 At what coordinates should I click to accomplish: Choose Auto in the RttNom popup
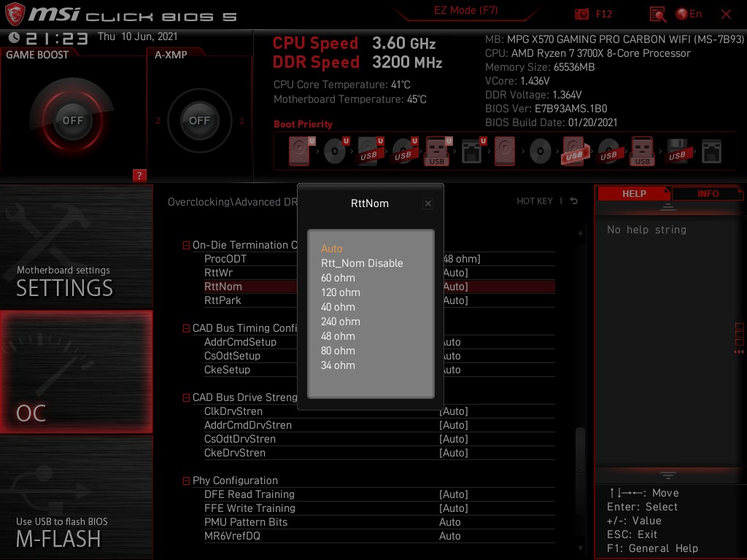(x=332, y=249)
